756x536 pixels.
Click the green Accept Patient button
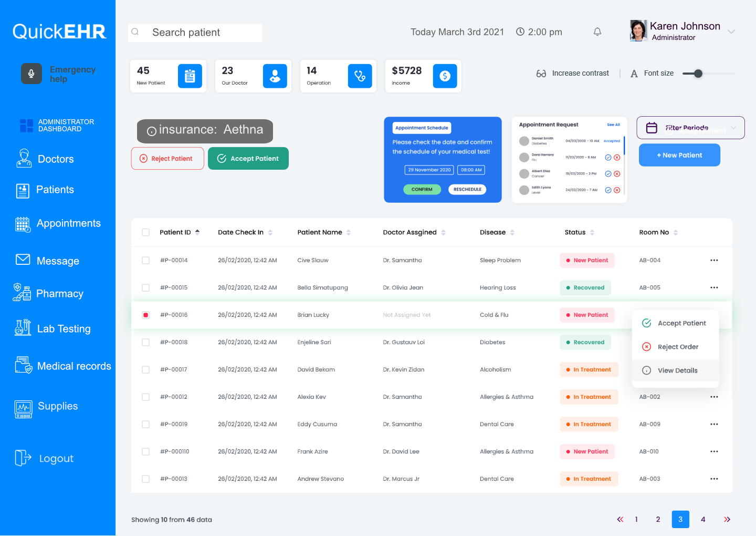point(248,159)
